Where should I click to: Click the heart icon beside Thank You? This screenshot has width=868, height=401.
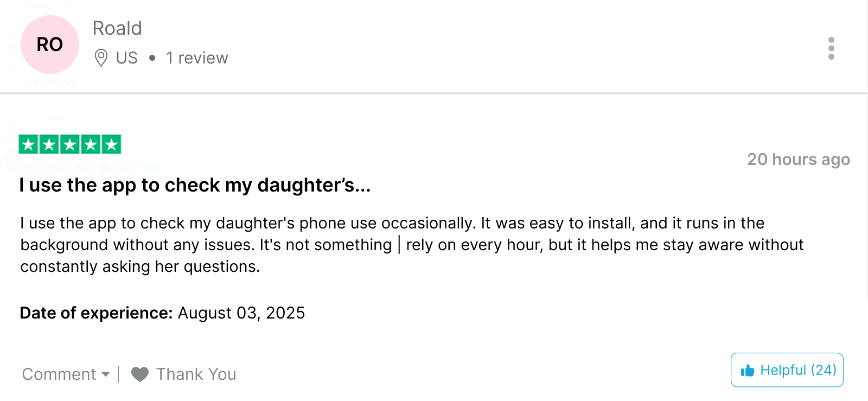click(140, 374)
